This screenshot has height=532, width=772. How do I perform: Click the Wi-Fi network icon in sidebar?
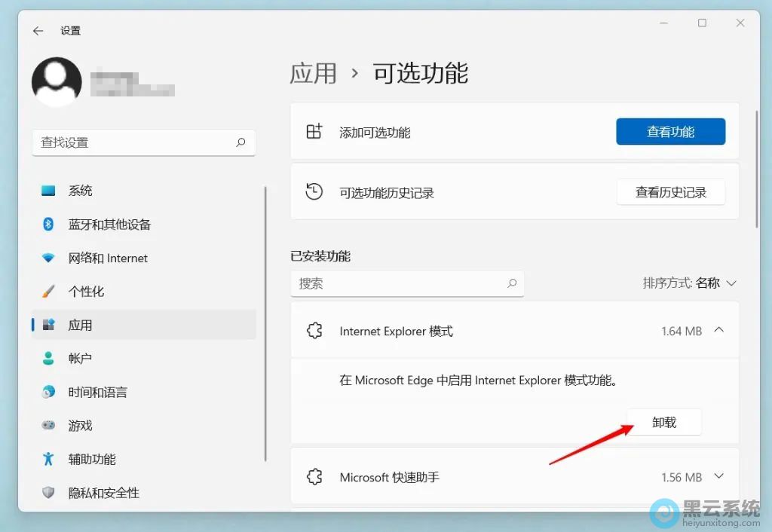(x=49, y=258)
